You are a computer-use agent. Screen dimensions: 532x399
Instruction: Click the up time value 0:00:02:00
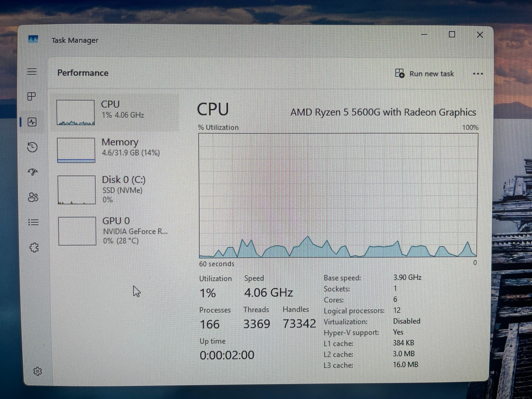[x=227, y=355]
